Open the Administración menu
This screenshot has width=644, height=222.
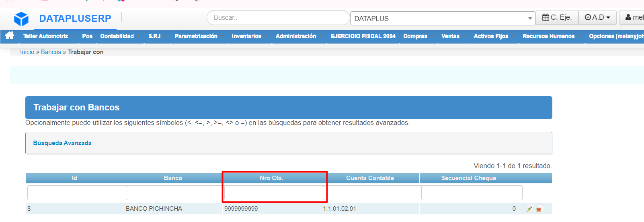pyautogui.click(x=296, y=36)
